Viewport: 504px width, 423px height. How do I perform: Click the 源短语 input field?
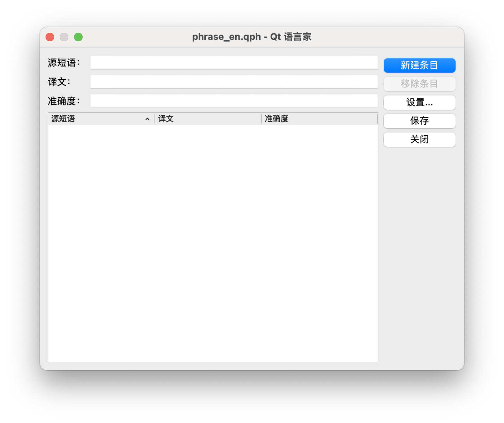pos(233,62)
